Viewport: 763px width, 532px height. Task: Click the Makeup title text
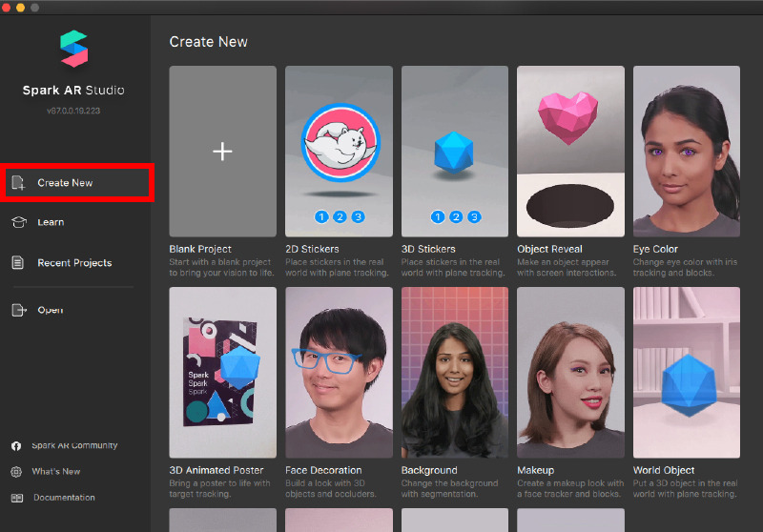[x=535, y=470]
